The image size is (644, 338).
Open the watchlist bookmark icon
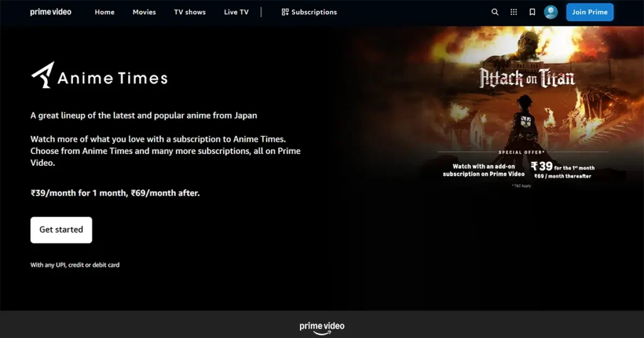[532, 13]
